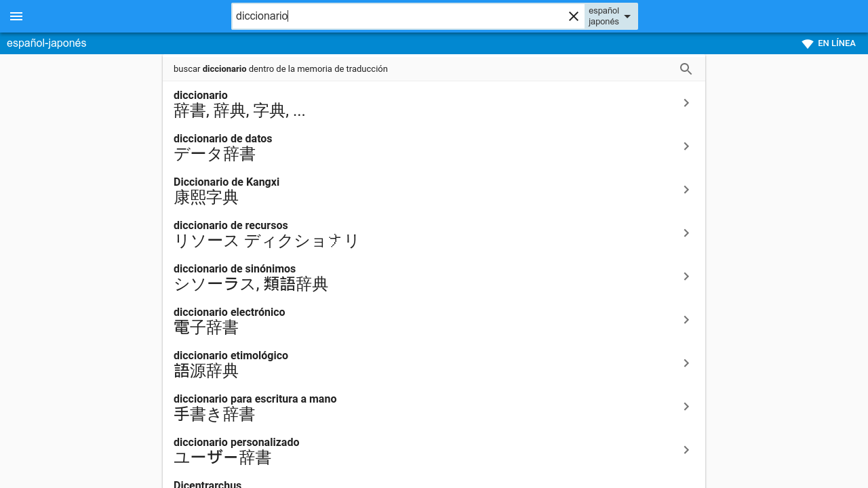
Task: Click the EN LÍNEA status label
Action: [x=837, y=43]
